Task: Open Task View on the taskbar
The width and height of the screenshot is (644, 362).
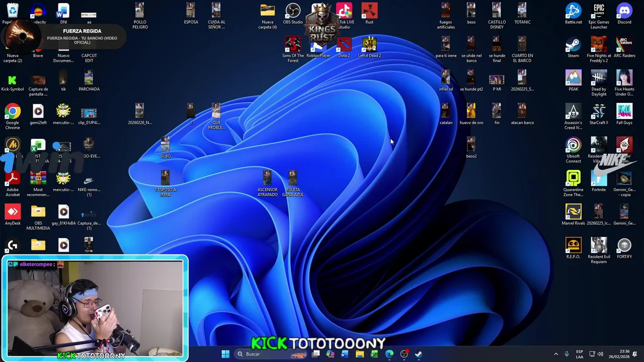Action: (x=315, y=354)
